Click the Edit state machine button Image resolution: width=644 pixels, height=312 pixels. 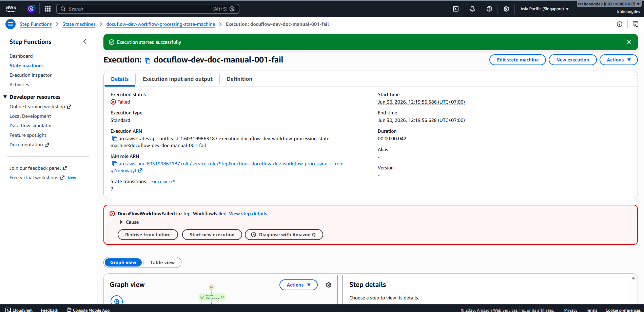(x=518, y=60)
